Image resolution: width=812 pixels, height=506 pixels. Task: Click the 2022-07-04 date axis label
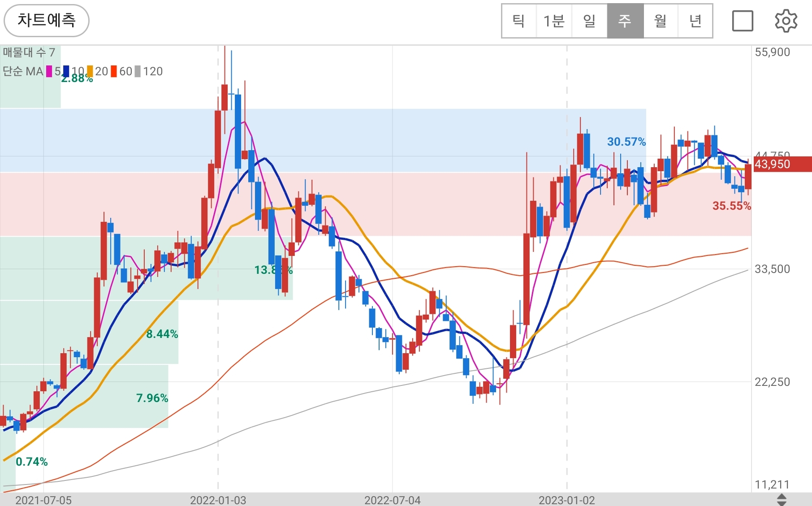tap(393, 500)
